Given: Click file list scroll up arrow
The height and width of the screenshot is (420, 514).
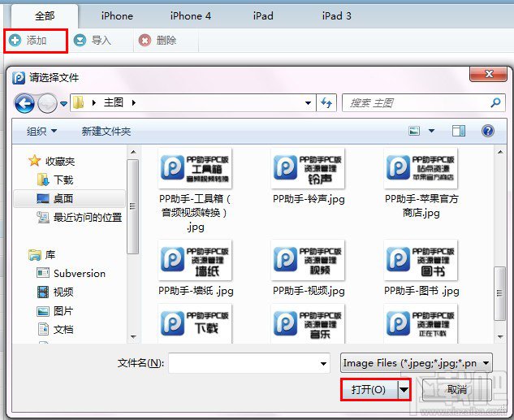Looking at the screenshot, I should 500,152.
